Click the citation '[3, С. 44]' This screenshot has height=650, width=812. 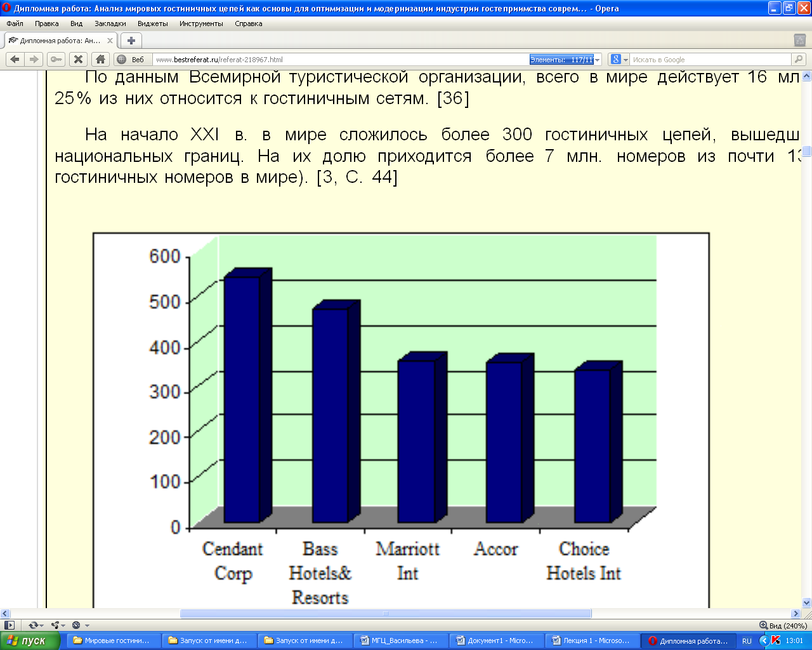(x=357, y=177)
